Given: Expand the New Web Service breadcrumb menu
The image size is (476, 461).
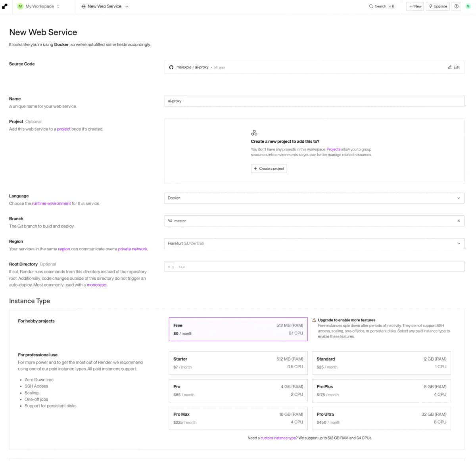Looking at the screenshot, I should tap(105, 6).
